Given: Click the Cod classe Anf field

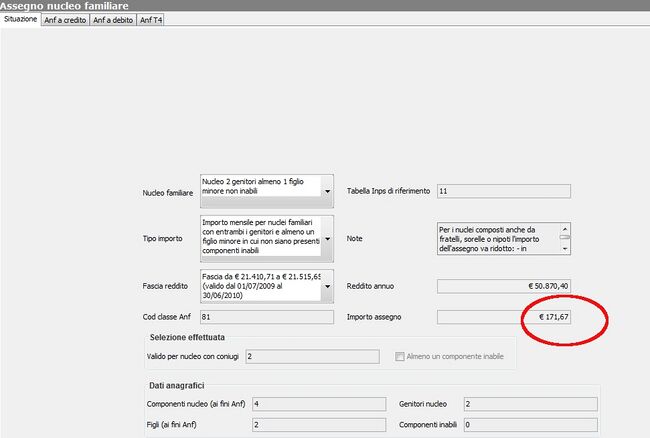Looking at the screenshot, I should 265,317.
